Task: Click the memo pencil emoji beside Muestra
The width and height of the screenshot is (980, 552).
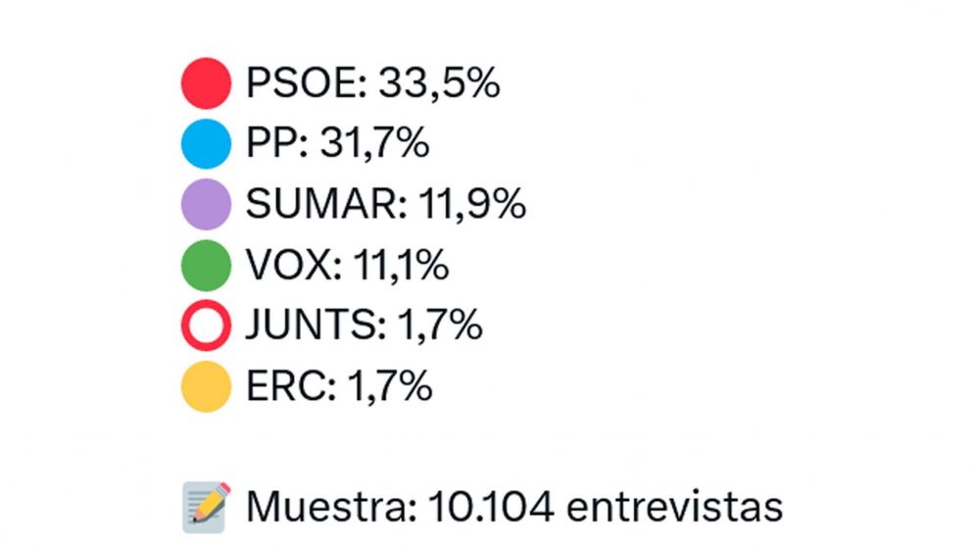Action: (x=206, y=507)
